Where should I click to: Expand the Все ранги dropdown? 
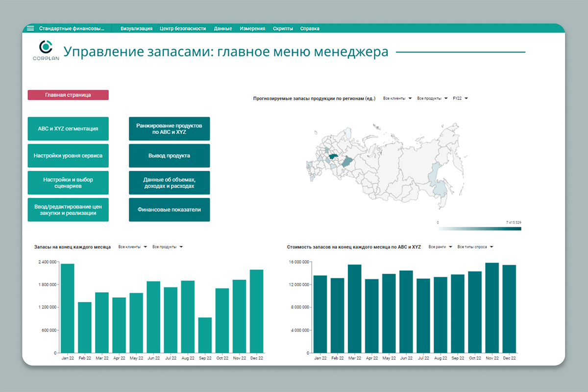click(440, 247)
